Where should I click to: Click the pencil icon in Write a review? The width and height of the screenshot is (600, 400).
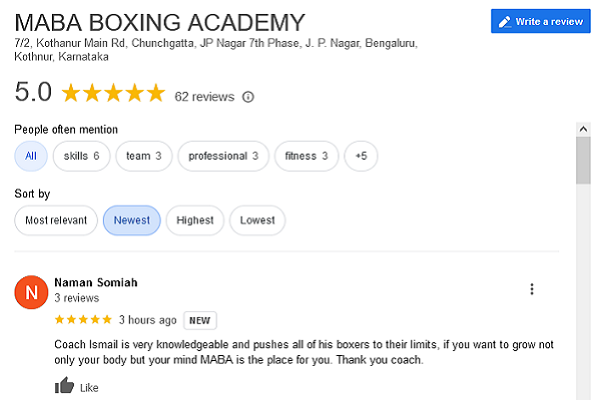click(x=505, y=22)
